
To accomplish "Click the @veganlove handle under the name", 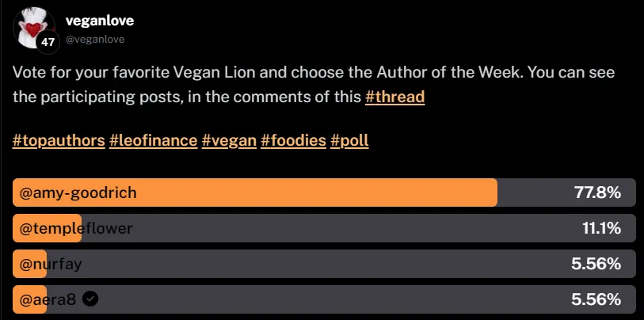I will click(x=95, y=39).
